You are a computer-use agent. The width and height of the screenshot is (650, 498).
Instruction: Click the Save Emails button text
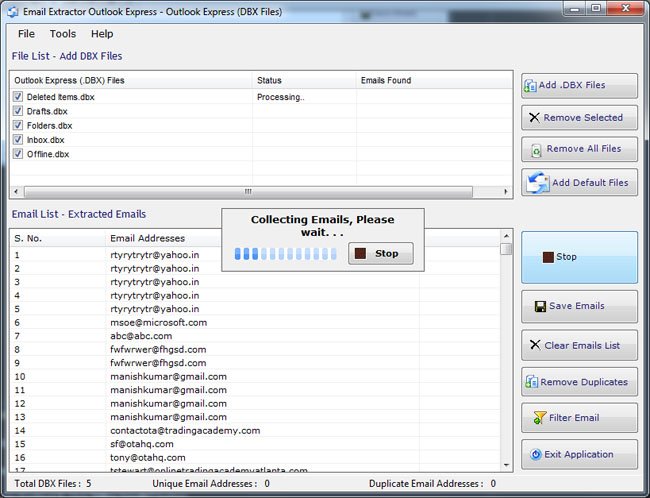[577, 306]
